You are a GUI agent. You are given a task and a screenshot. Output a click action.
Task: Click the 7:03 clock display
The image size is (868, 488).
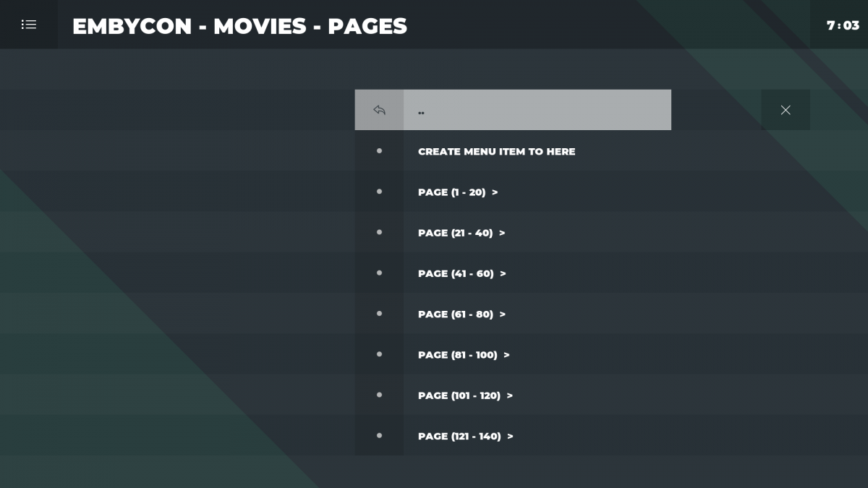click(843, 25)
